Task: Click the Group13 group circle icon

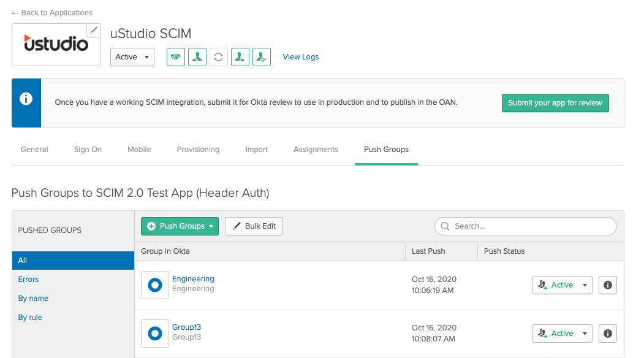Action: tap(155, 333)
